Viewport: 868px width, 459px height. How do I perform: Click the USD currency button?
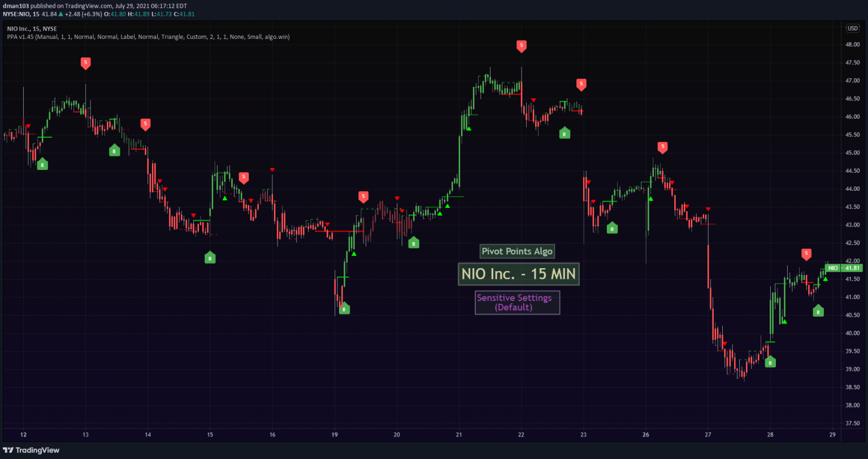[852, 28]
